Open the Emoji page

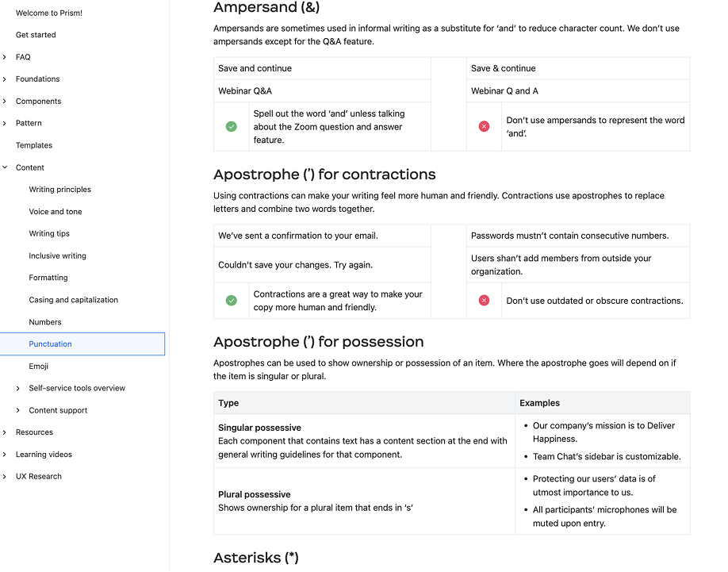(39, 366)
